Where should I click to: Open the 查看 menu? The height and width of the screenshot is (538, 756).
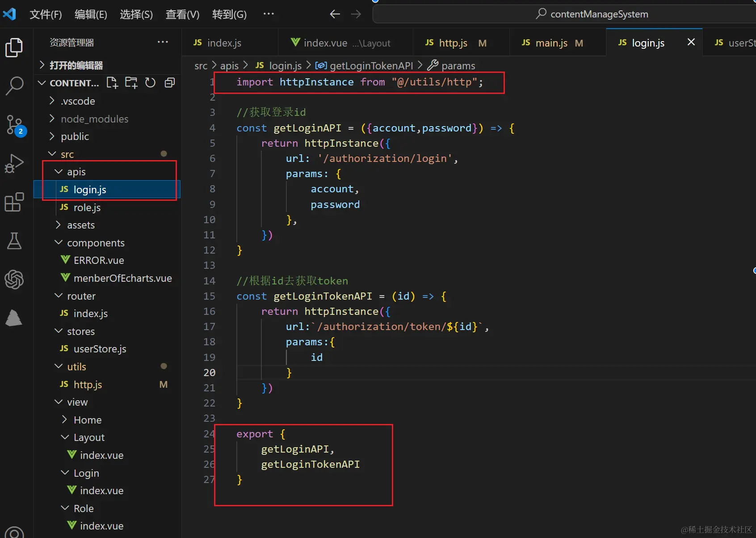(182, 14)
